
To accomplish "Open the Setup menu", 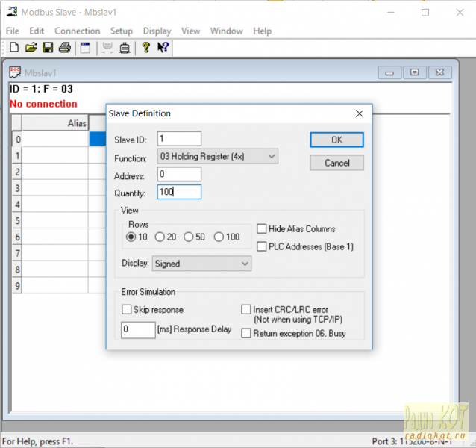I will [122, 31].
